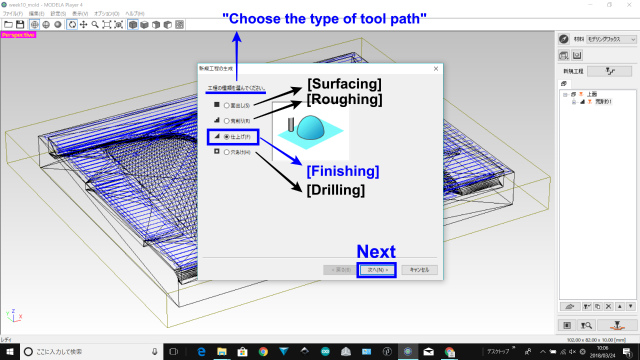Open the 表示(V) menu
Image resolution: width=640 pixels, height=360 pixels.
click(80, 13)
